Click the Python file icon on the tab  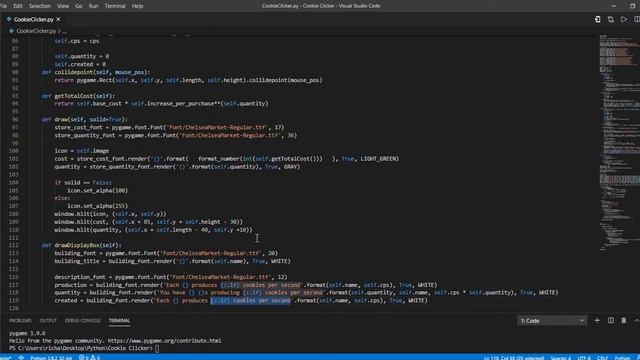coord(9,19)
